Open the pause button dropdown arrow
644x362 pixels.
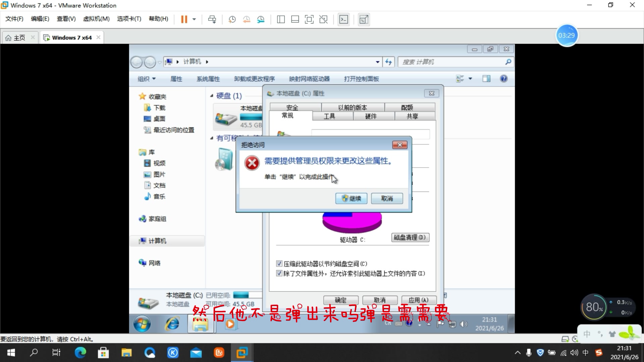[x=194, y=19]
